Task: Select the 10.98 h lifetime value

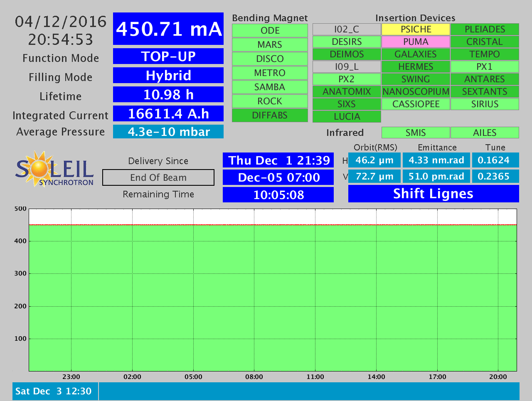Action: tap(168, 94)
